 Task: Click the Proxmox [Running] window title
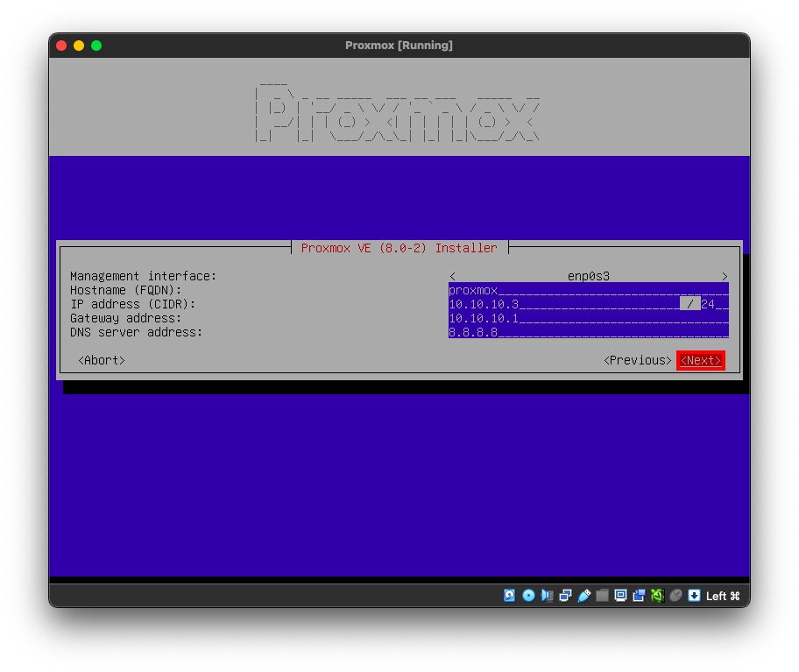click(x=399, y=46)
